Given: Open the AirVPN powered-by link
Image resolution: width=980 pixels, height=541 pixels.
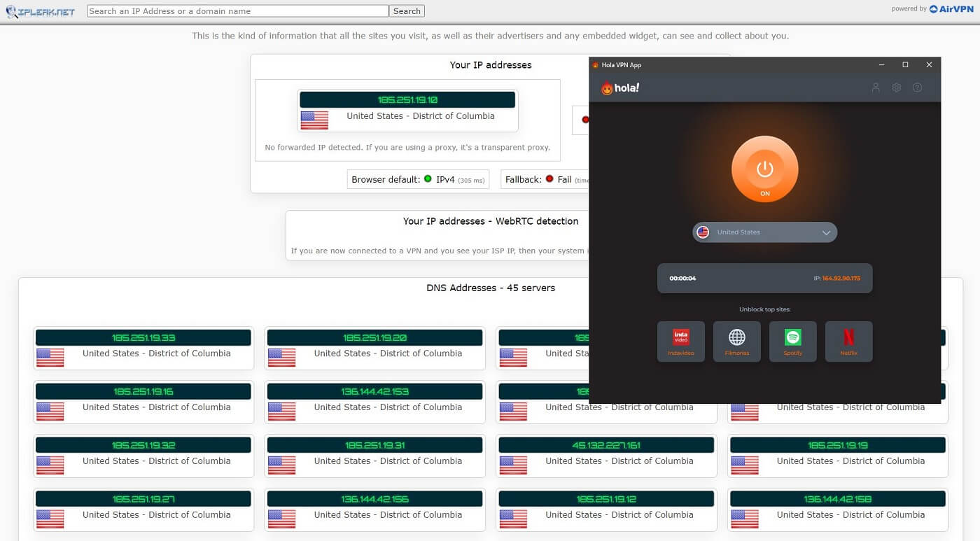Looking at the screenshot, I should click(x=953, y=9).
